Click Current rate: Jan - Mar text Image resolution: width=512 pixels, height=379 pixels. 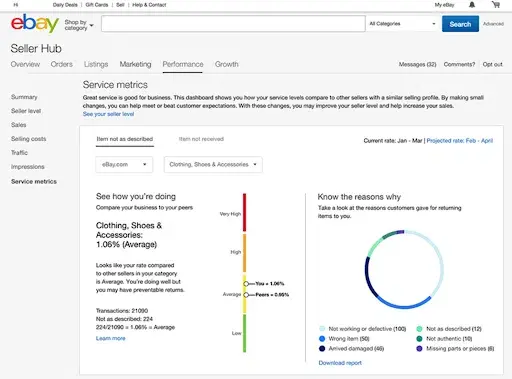pyautogui.click(x=393, y=141)
